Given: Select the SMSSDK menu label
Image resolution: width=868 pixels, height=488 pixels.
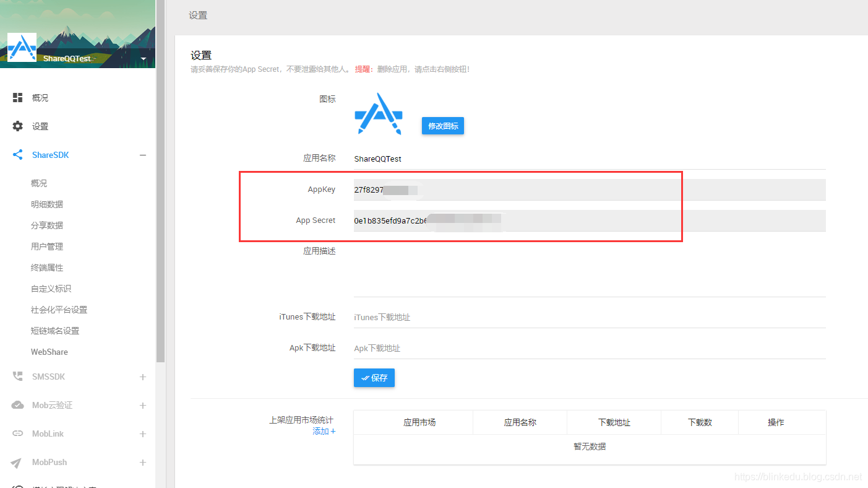Looking at the screenshot, I should (48, 377).
